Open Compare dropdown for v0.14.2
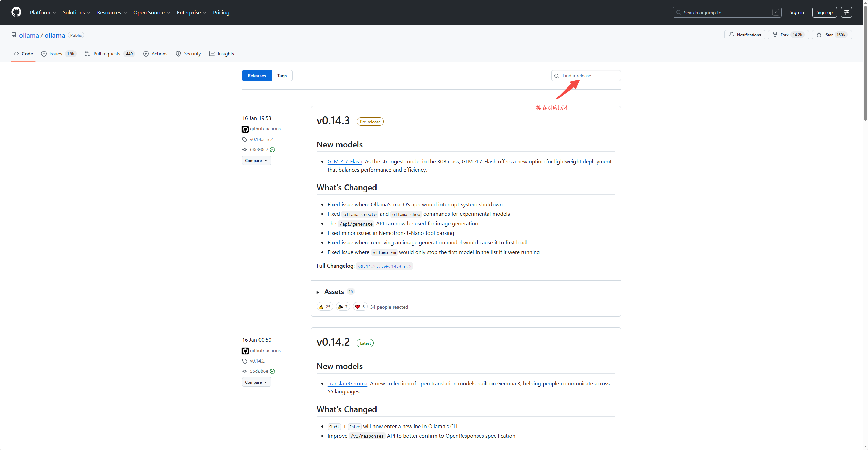The image size is (868, 450). click(x=256, y=382)
